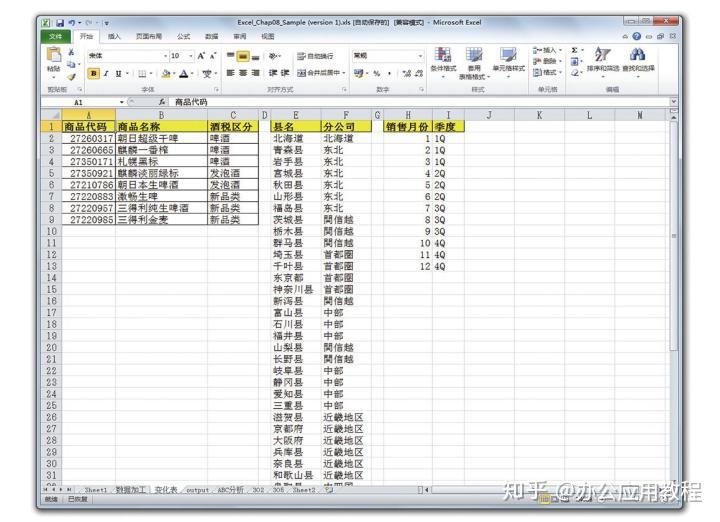Expand the Name Box dropdown arrow
Viewport: 720px width, 522px height.
point(122,102)
